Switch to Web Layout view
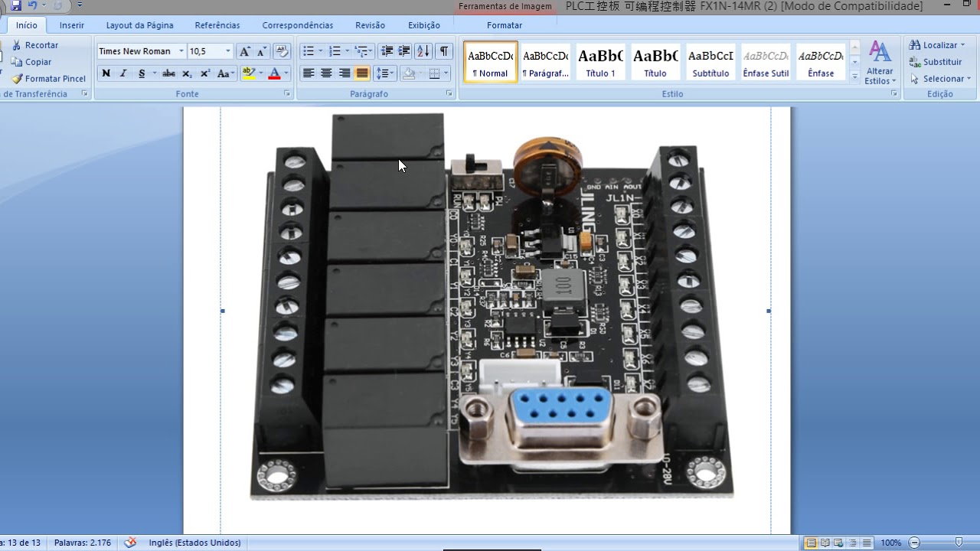Viewport: 980px width, 551px height. [x=838, y=543]
